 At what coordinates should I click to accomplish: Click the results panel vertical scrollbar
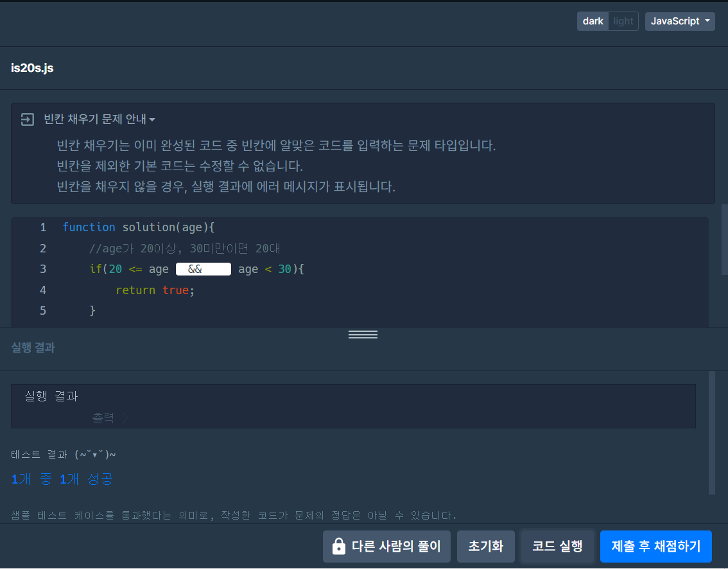(712, 433)
